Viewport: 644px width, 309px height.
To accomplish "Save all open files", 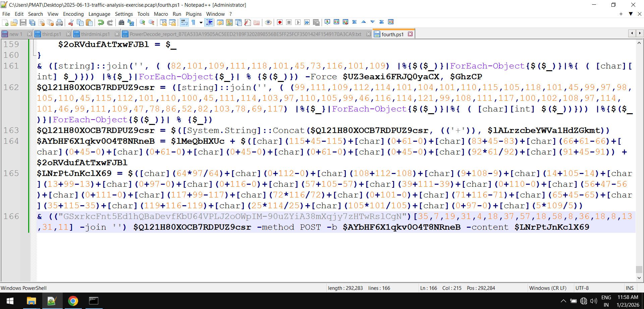I will (32, 22).
